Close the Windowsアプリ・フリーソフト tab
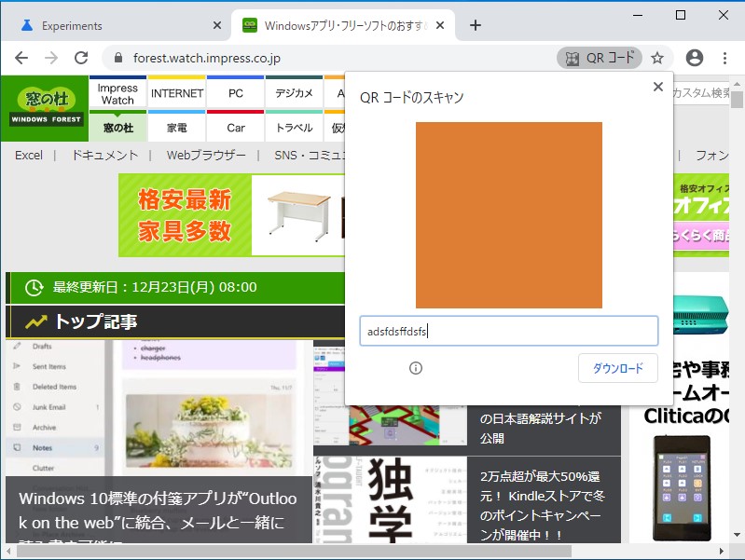Screen dimensions: 745x560 [440, 25]
